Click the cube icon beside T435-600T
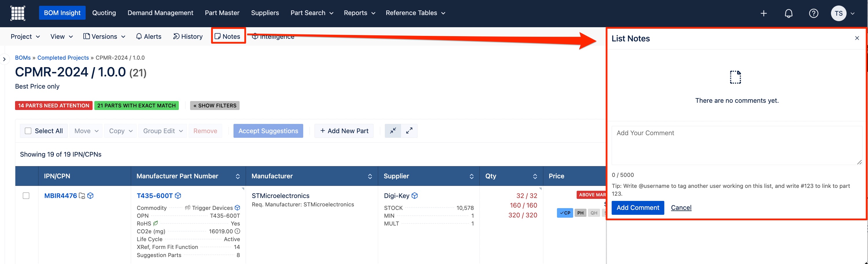The height and width of the screenshot is (264, 868). 178,196
